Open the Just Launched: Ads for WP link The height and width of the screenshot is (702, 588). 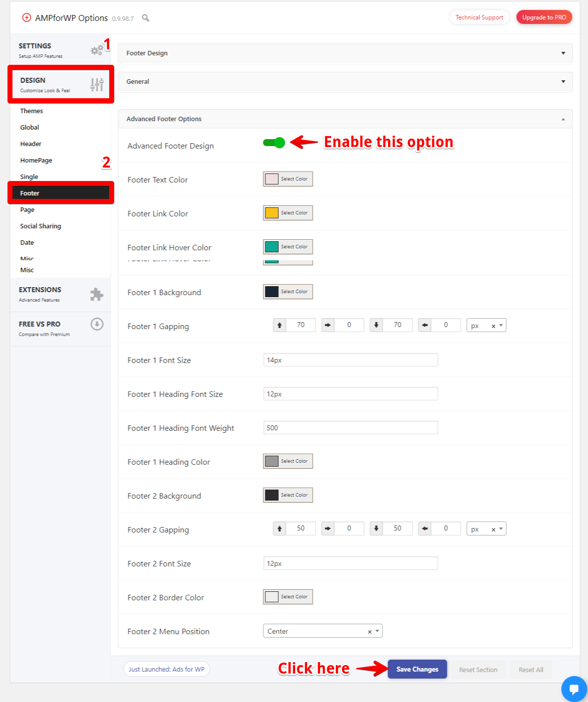pos(167,669)
